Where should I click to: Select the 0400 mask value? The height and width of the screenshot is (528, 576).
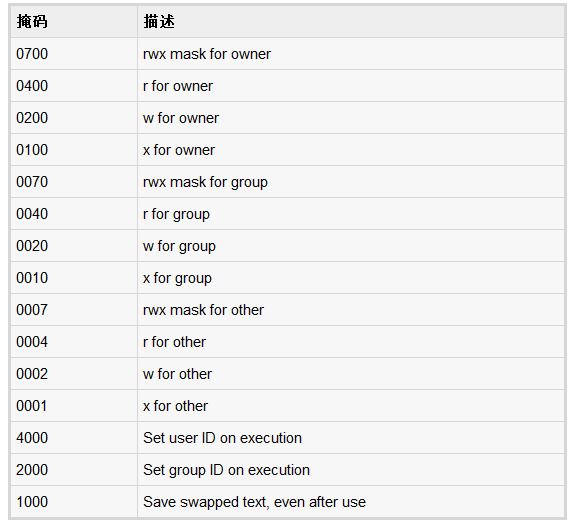32,86
